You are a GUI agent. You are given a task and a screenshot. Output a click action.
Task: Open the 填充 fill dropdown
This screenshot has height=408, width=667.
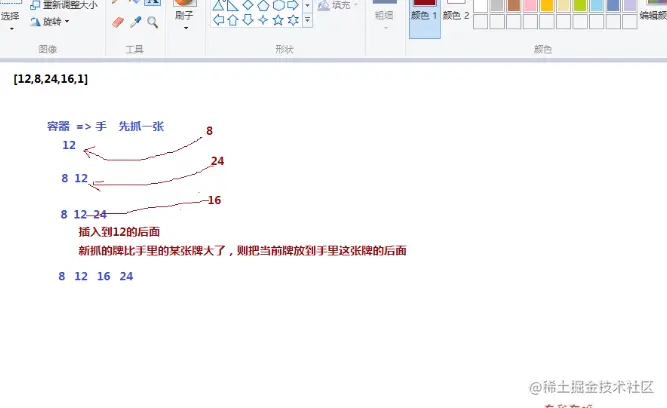[x=356, y=5]
